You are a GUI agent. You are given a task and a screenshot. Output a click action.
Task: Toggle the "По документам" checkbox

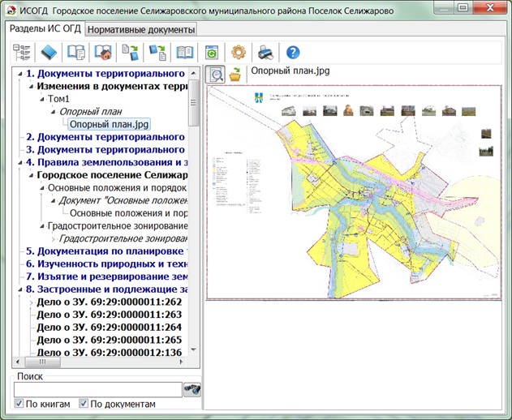tap(83, 404)
